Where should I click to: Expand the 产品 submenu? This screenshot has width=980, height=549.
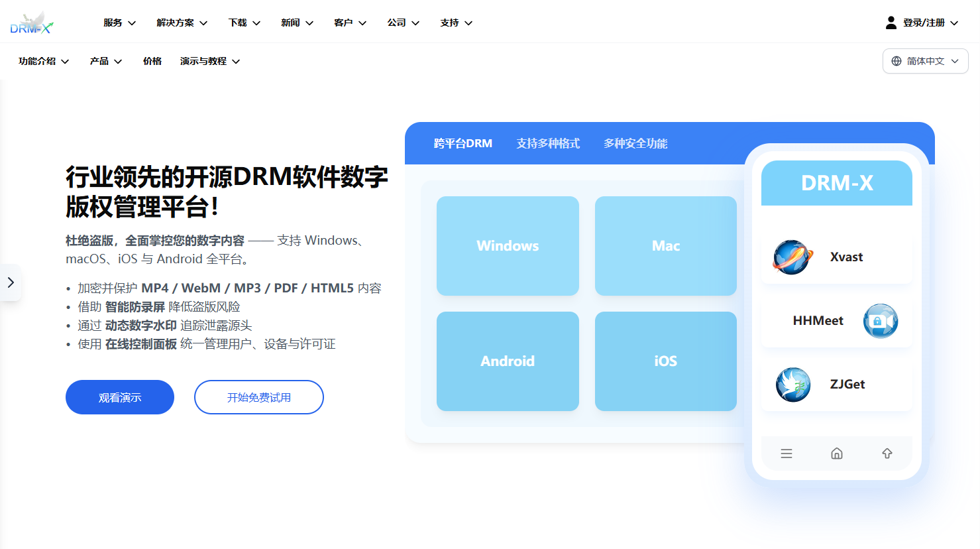[x=106, y=61]
